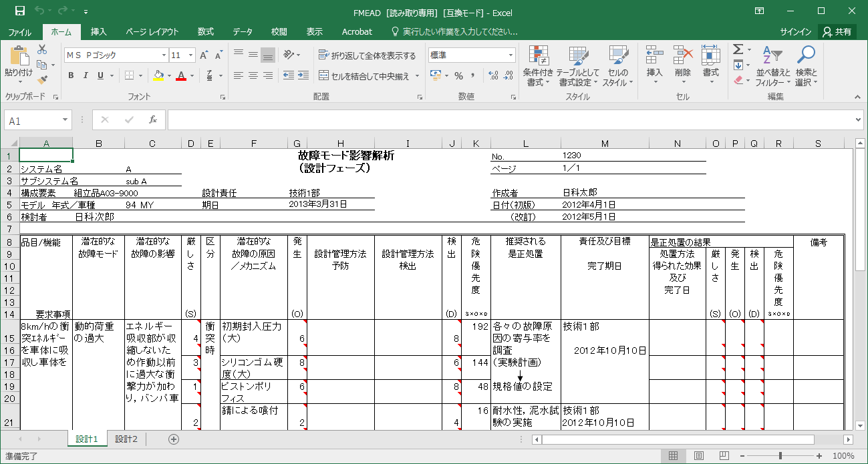Click the fill color bucket swatch
Screen dimensions: 868x464
click(158, 76)
